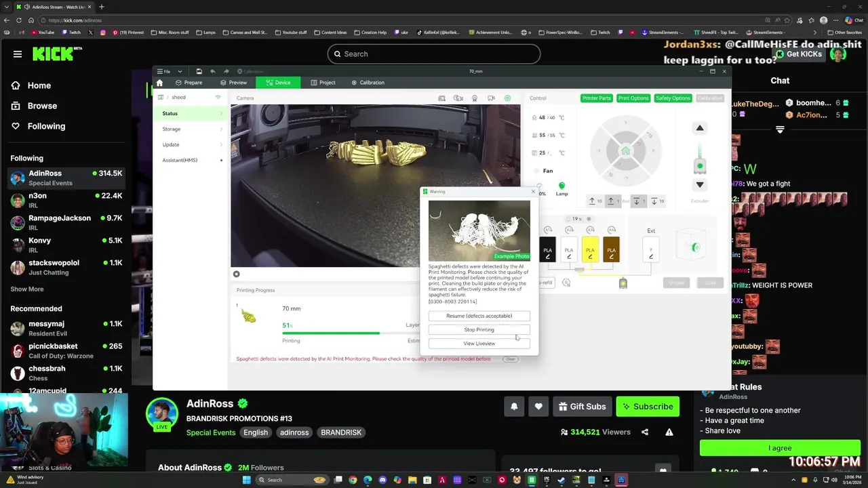Edit the black PLA filament slot A1
The height and width of the screenshot is (488, 868).
coord(547,249)
